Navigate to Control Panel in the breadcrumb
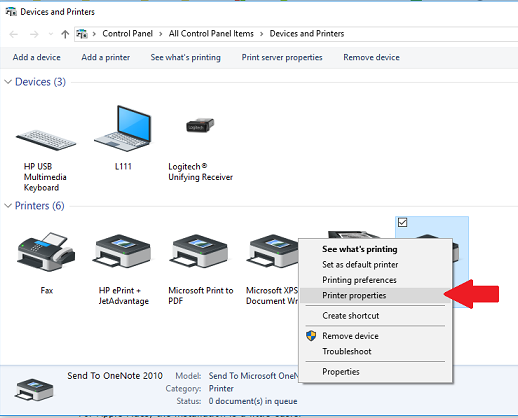 coord(127,34)
